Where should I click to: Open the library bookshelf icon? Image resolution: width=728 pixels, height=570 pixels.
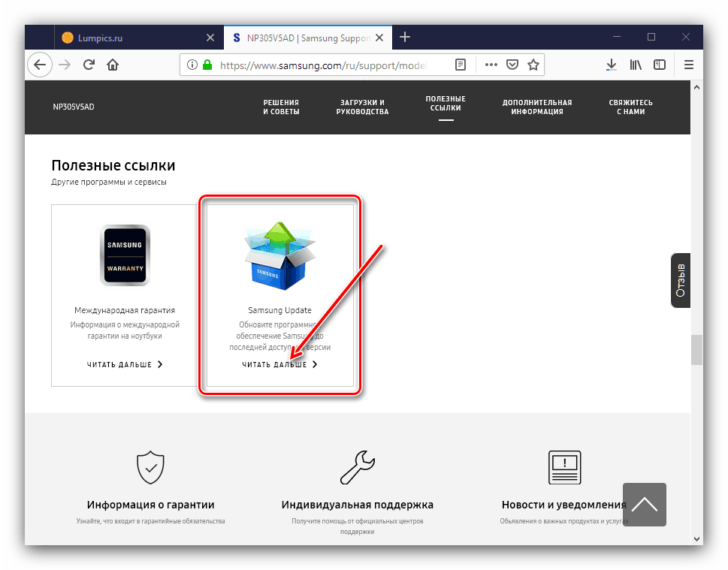coord(636,65)
